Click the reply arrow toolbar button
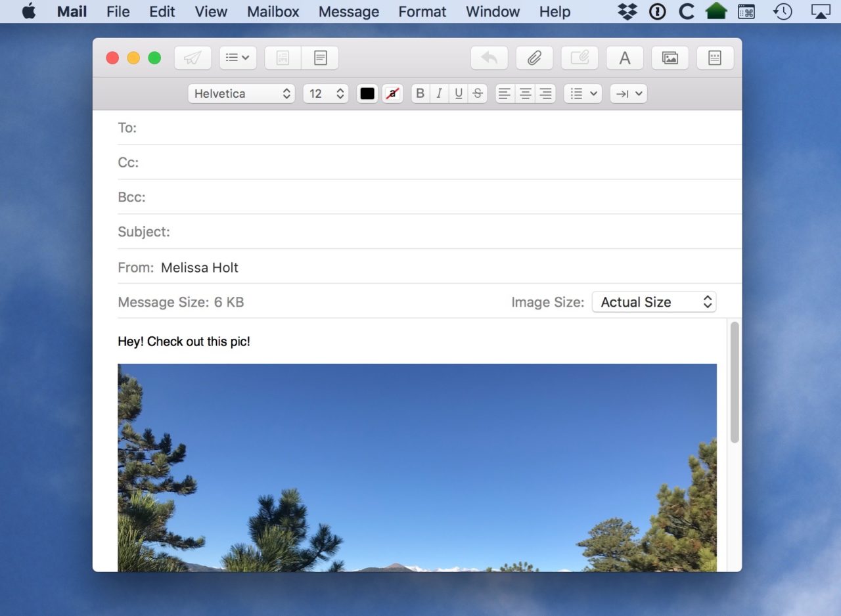Image resolution: width=841 pixels, height=616 pixels. click(489, 58)
